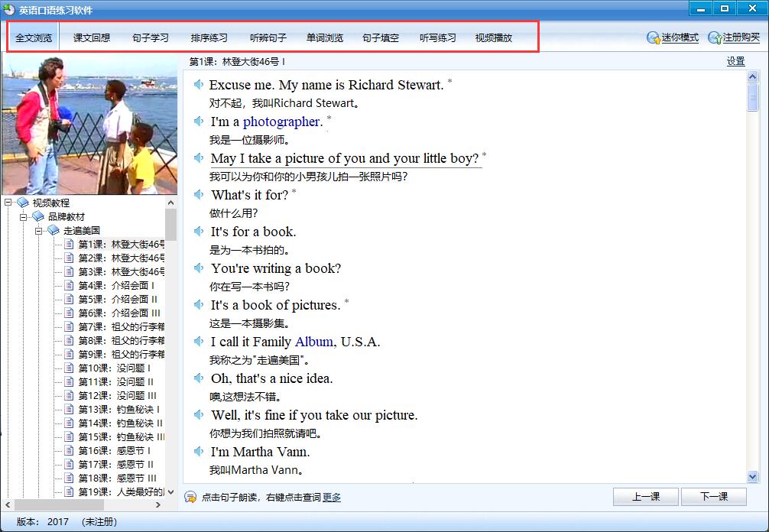The image size is (769, 532).
Task: Click the 视频教程 book icon in tree
Action: coord(23,203)
